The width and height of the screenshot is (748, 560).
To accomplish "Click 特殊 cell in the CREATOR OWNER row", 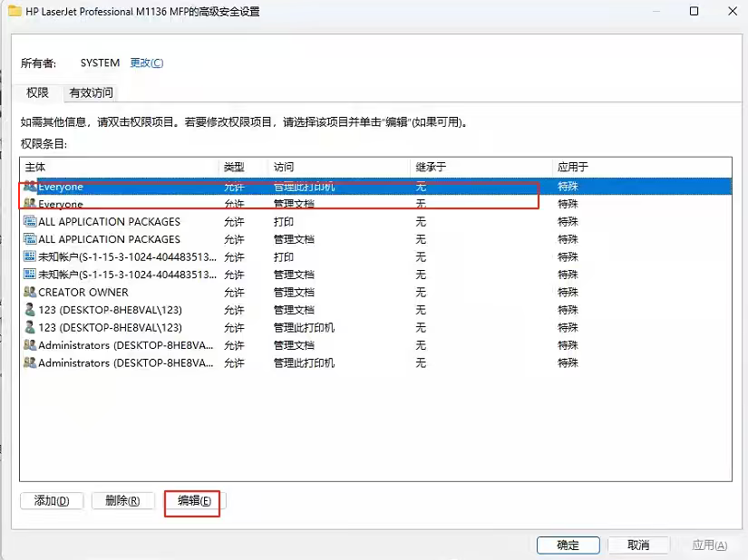I will pyautogui.click(x=568, y=292).
